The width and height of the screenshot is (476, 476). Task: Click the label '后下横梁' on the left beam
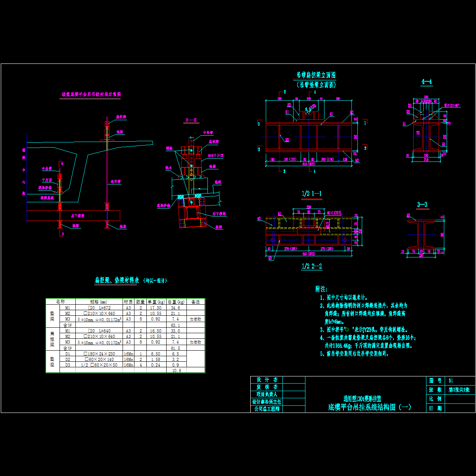coord(77,216)
